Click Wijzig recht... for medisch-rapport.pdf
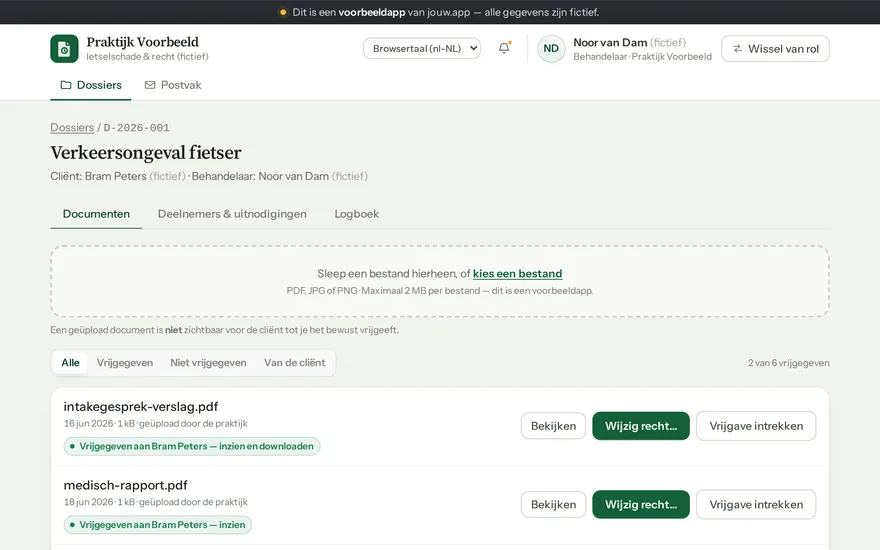This screenshot has height=550, width=880. 641,505
